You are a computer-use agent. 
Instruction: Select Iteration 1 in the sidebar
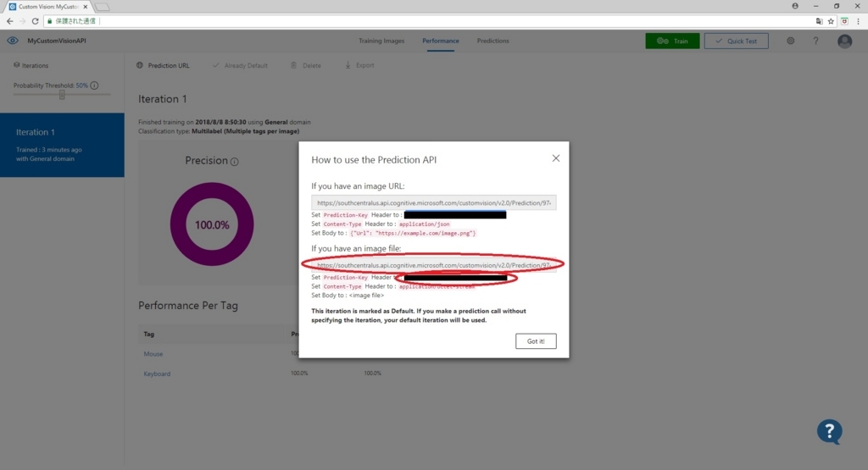coord(62,145)
